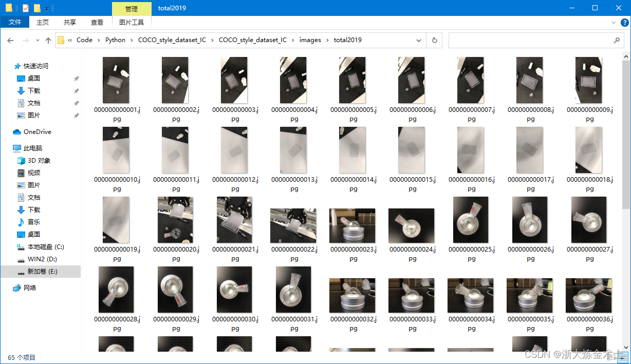
Task: Open the 图片工具 tab
Action: coord(132,22)
